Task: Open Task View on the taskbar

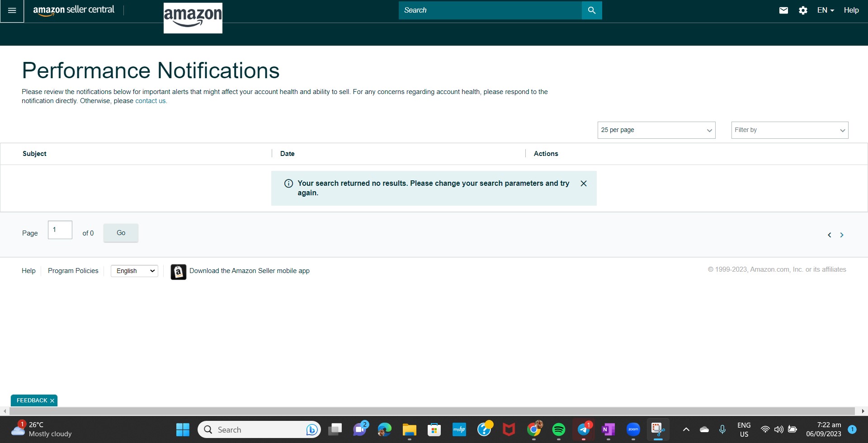Action: [335, 429]
